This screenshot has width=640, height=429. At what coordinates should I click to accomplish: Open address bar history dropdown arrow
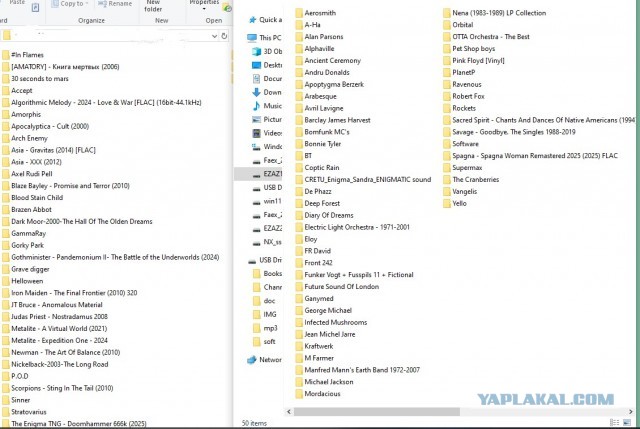click(x=214, y=36)
